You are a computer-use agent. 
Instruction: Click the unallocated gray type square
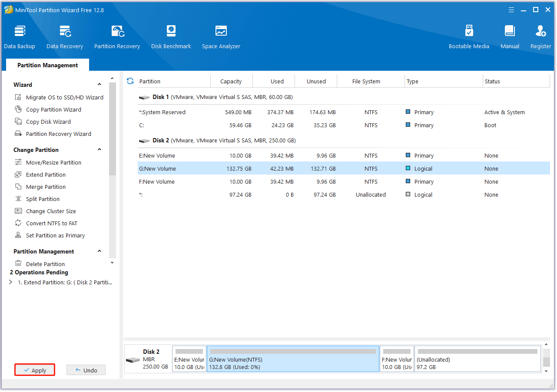(408, 194)
